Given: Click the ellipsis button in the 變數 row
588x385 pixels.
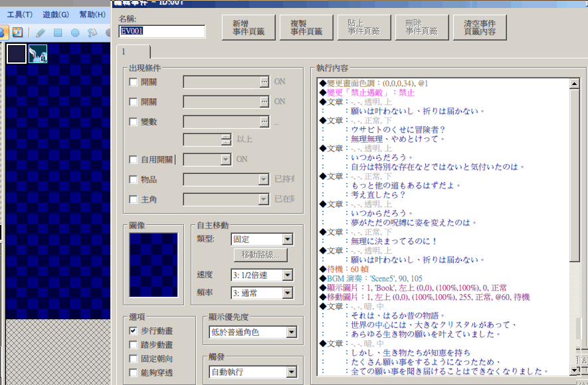Looking at the screenshot, I should 264,121.
